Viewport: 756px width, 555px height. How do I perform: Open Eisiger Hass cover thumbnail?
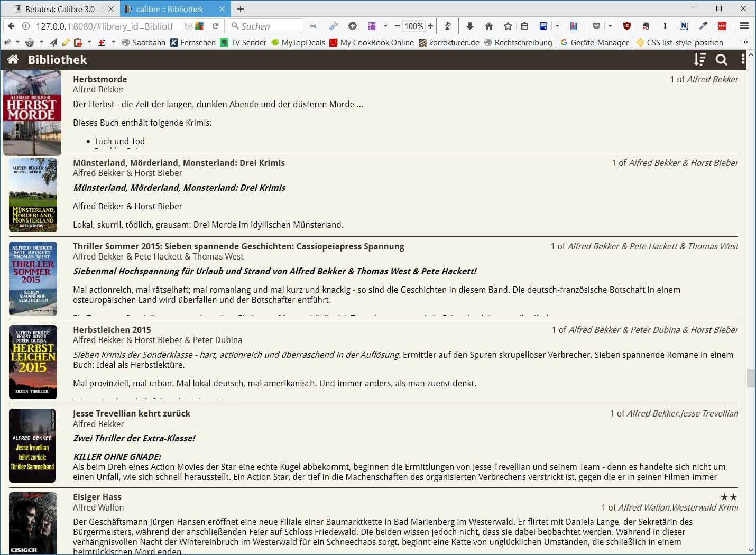click(x=33, y=523)
